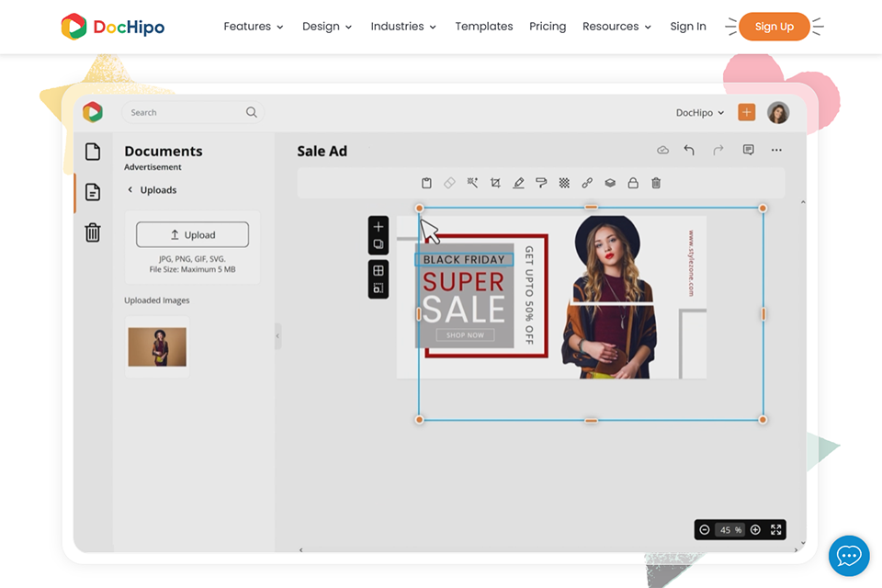Click the horizontal scrollbar left arrow

[301, 549]
